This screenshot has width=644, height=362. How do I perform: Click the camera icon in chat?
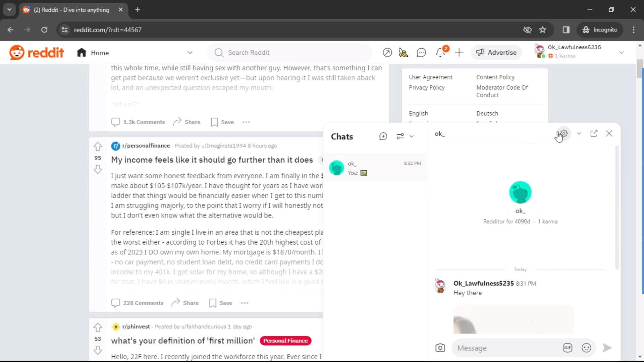pos(440,348)
